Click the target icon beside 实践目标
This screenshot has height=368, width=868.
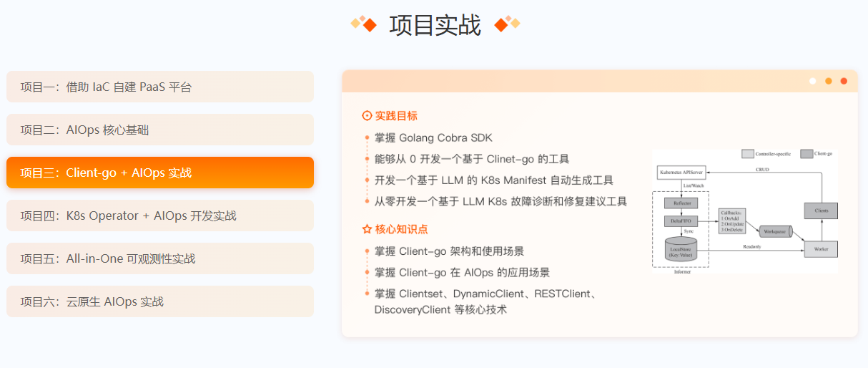pyautogui.click(x=368, y=115)
